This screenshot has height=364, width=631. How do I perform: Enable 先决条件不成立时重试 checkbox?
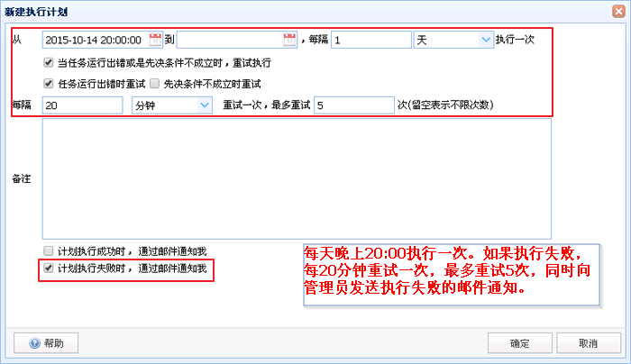point(154,84)
